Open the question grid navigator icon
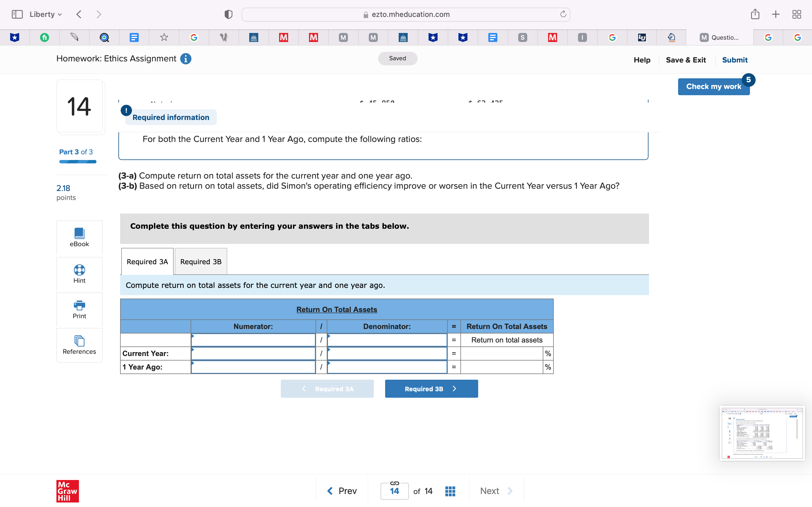 (x=450, y=491)
